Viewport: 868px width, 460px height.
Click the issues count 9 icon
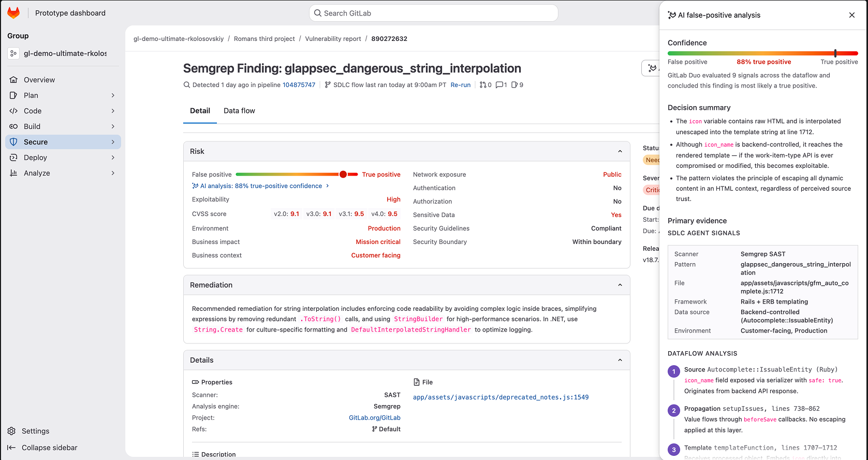point(514,85)
